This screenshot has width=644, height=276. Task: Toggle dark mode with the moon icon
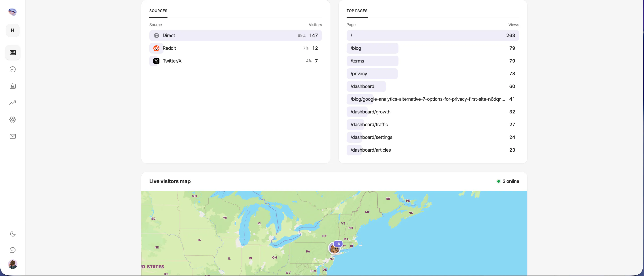(13, 234)
